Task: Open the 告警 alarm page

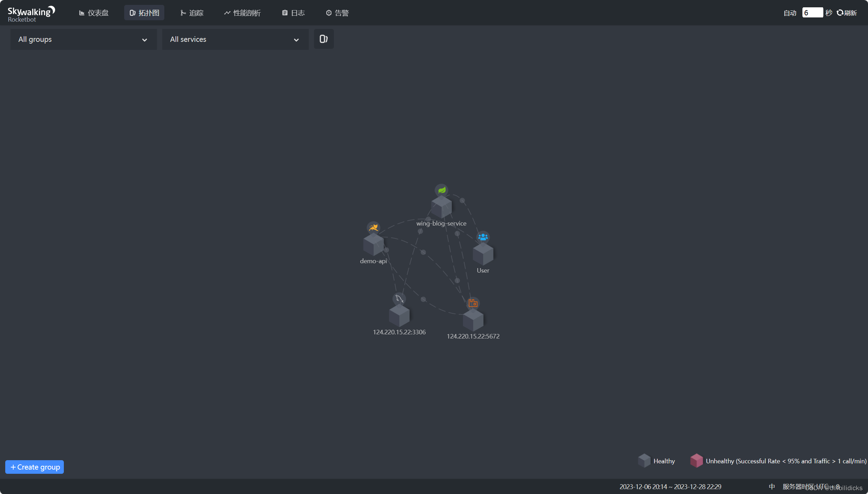Action: coord(337,13)
